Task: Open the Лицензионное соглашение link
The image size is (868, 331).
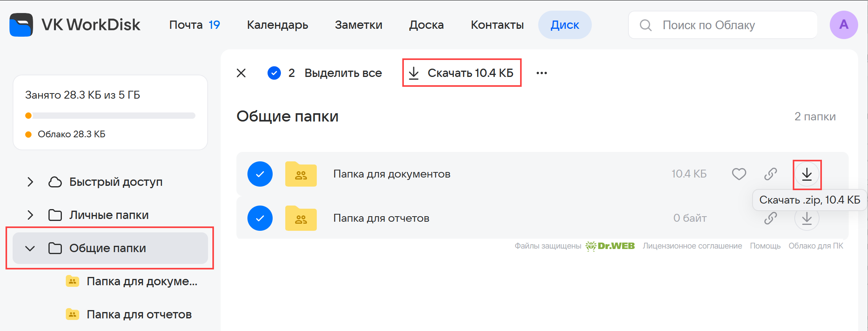Action: point(692,246)
